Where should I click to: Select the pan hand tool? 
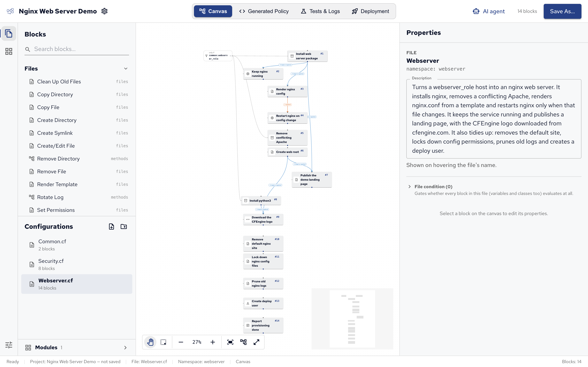pyautogui.click(x=150, y=342)
